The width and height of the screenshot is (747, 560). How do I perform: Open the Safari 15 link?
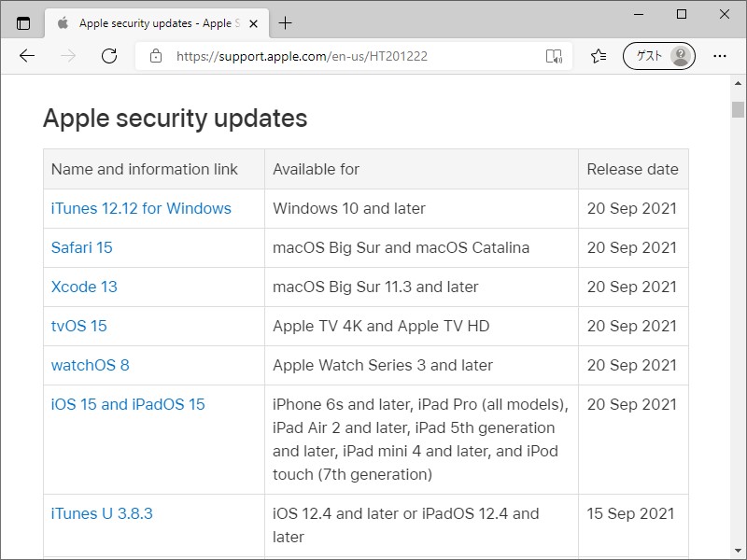coord(82,247)
